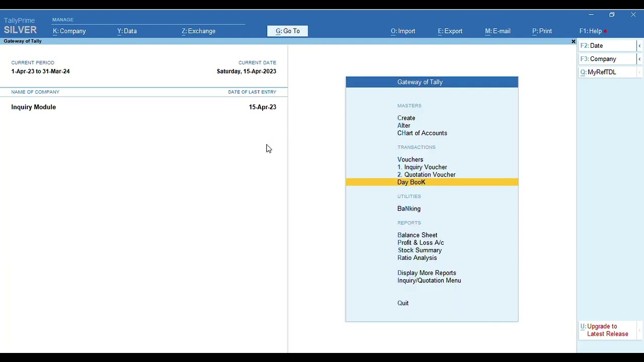
Task: Open the Stock Summary report
Action: tap(420, 250)
